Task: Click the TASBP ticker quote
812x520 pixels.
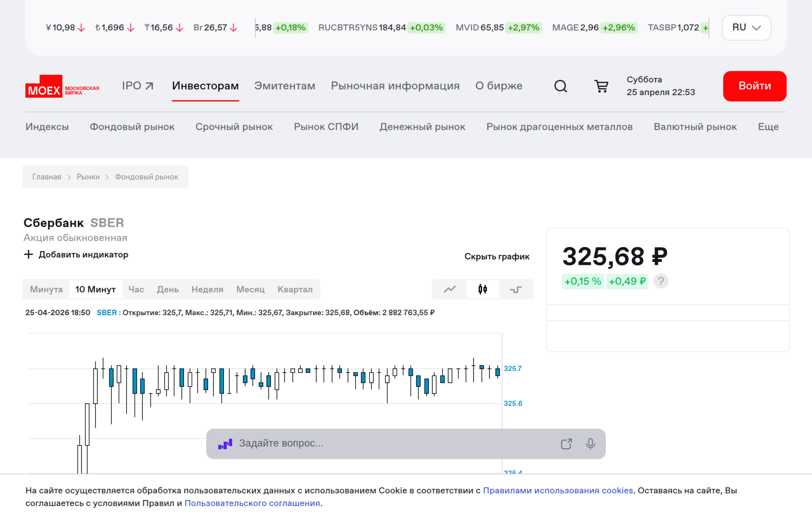Action: point(678,28)
